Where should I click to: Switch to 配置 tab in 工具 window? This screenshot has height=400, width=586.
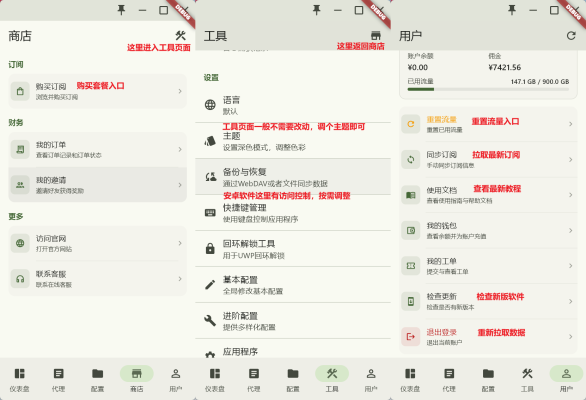[293, 379]
